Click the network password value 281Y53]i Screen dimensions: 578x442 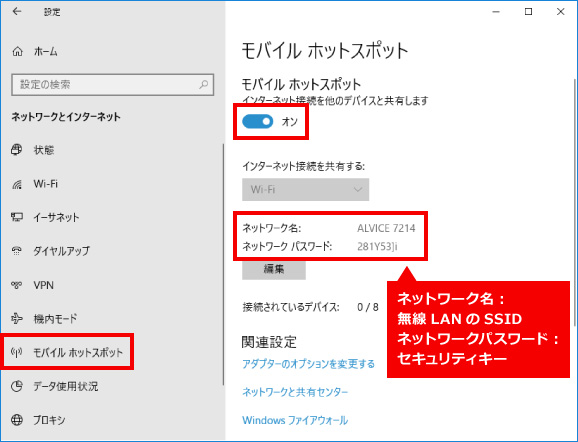(x=377, y=246)
